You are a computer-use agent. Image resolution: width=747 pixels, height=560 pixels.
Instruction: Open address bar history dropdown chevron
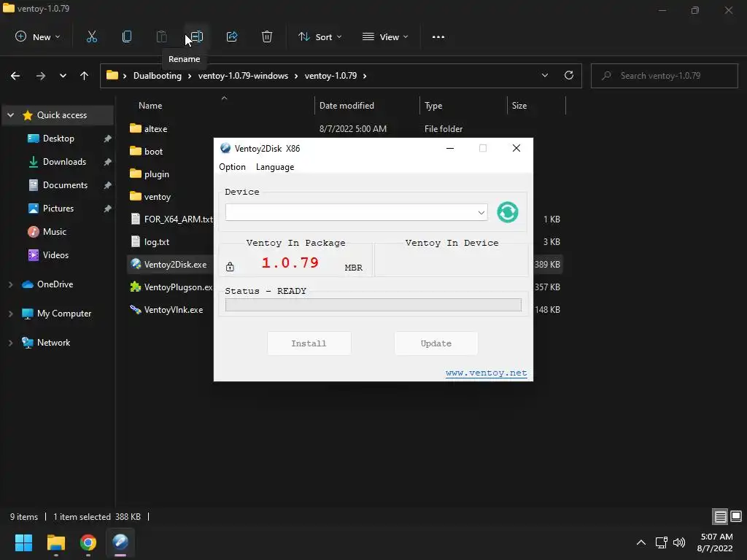(x=544, y=75)
